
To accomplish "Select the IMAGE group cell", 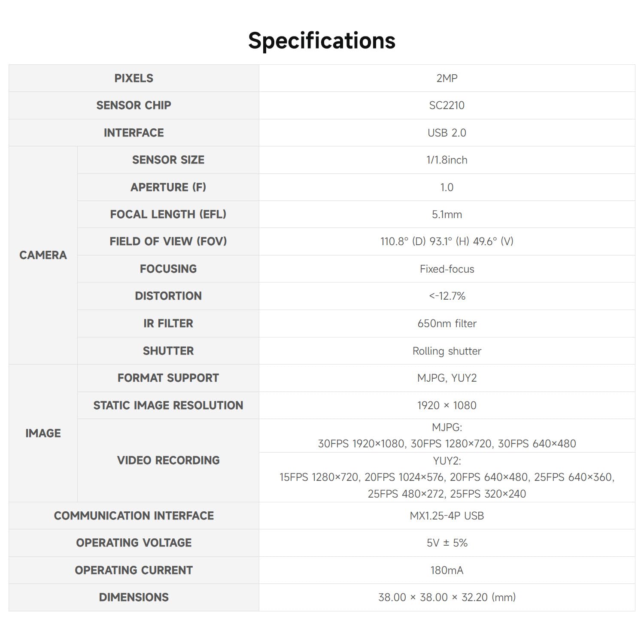I will [43, 433].
